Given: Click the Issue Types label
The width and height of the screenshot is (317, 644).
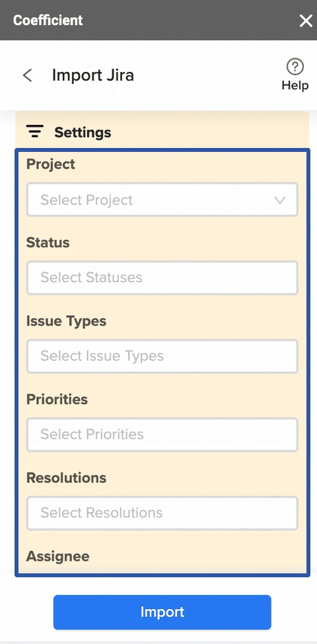Looking at the screenshot, I should (66, 321).
